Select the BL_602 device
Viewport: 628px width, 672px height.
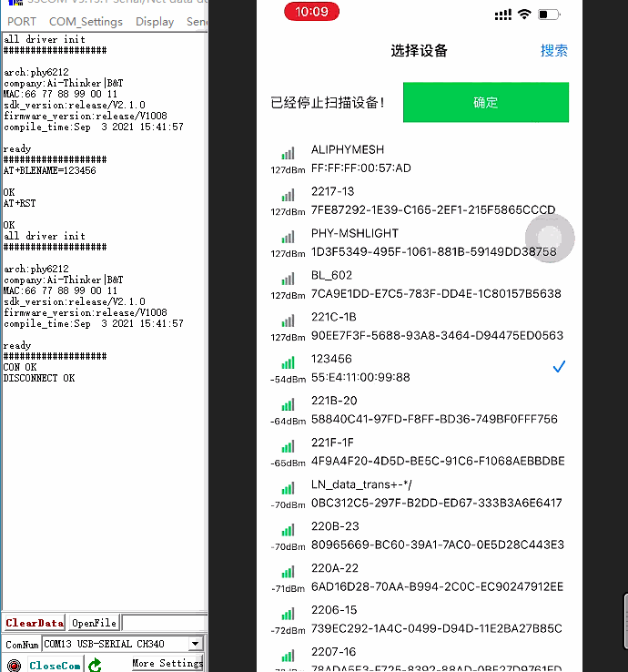(420, 284)
